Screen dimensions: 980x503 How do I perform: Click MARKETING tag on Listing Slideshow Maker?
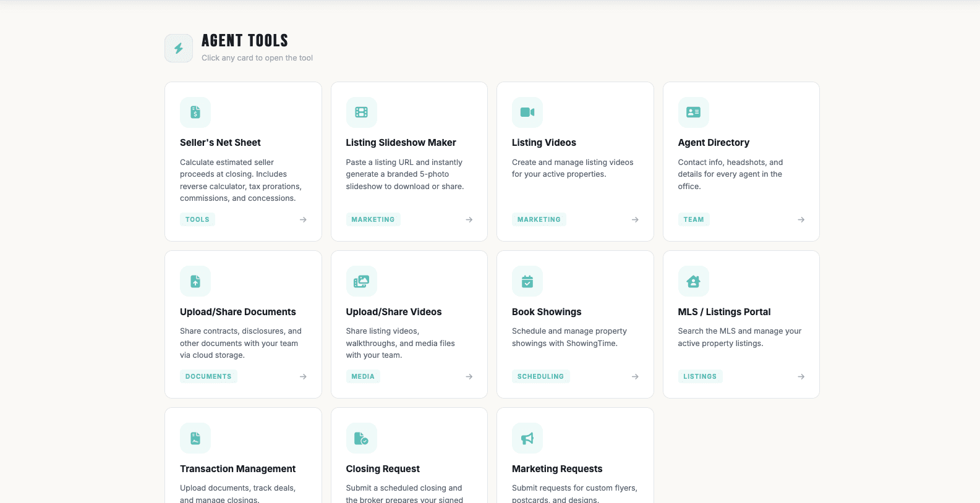373,219
